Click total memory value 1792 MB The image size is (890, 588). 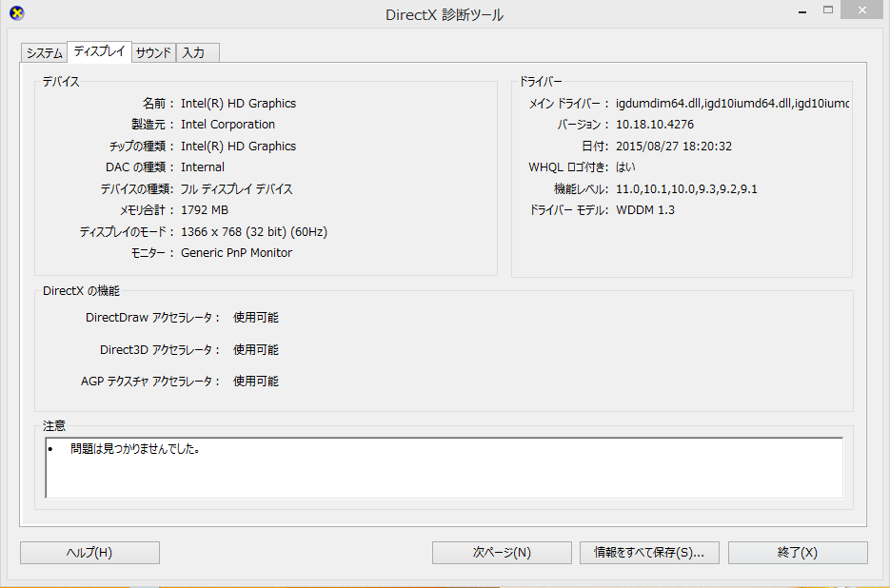pyautogui.click(x=205, y=210)
